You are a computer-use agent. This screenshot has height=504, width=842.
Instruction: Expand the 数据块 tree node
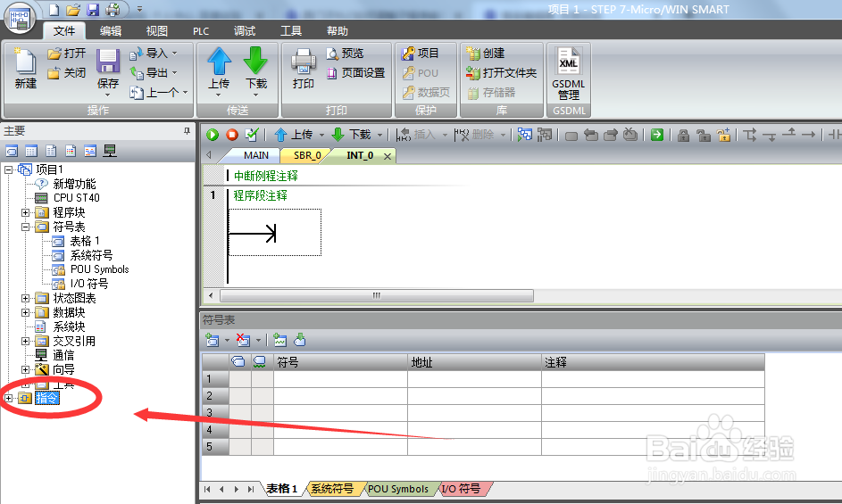[25, 312]
